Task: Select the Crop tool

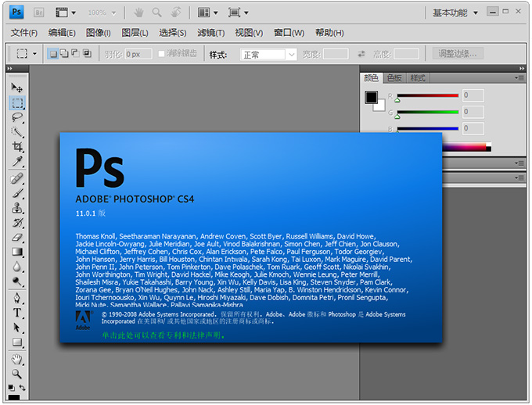Action: [x=17, y=147]
